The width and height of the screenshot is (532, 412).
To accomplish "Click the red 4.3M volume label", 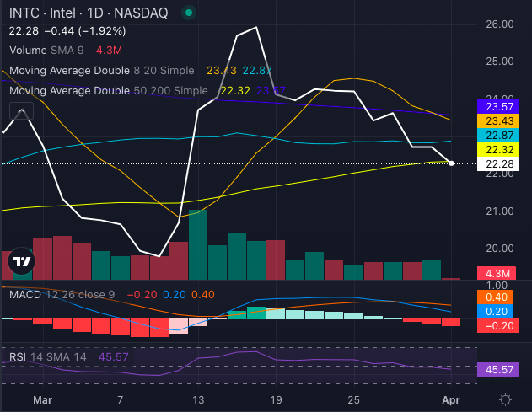I will click(503, 273).
